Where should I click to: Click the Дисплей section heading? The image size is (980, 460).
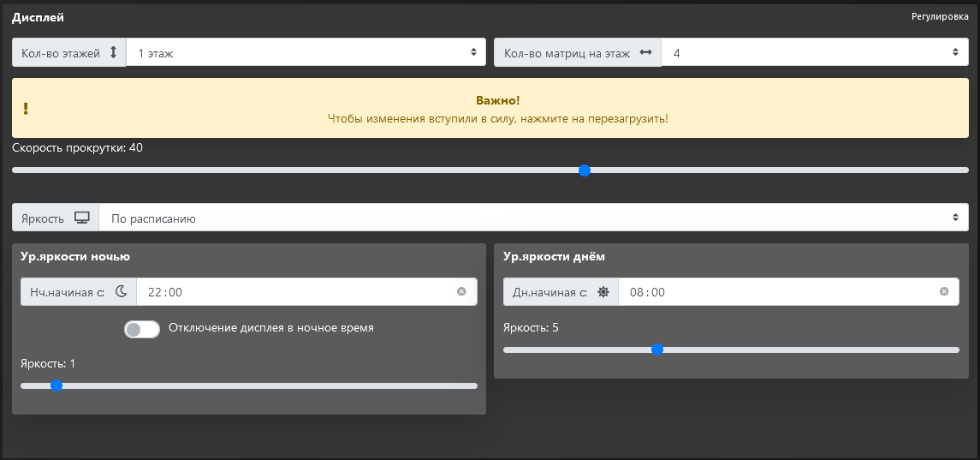click(x=38, y=17)
